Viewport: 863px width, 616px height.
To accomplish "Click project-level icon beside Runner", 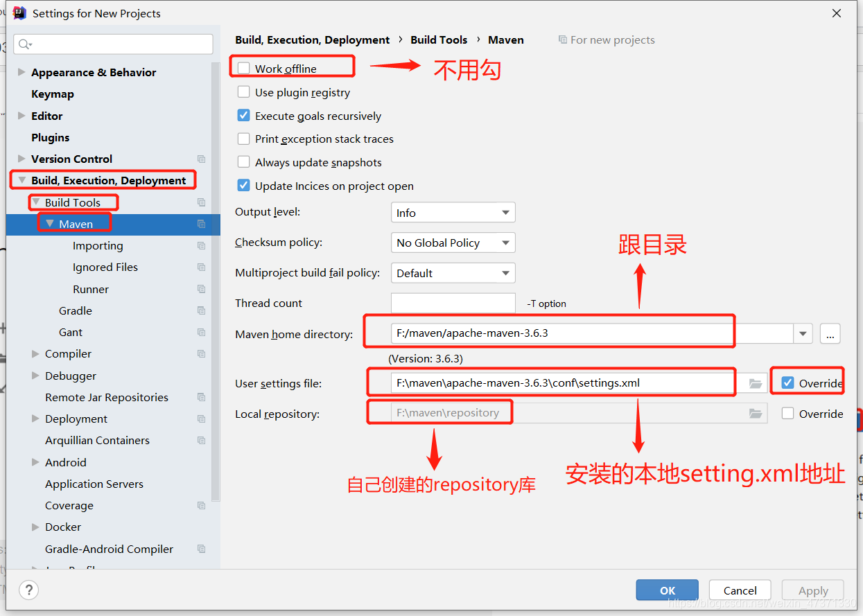I will coord(201,289).
